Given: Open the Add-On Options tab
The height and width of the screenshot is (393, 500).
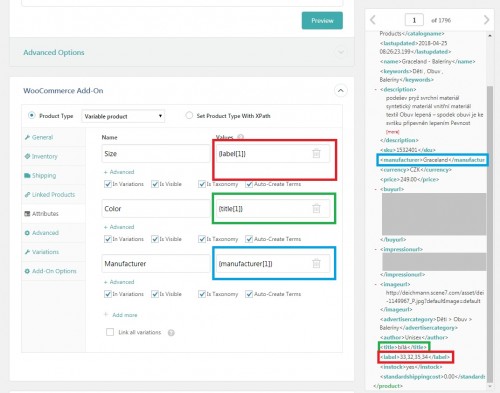Looking at the screenshot, I should (x=53, y=271).
